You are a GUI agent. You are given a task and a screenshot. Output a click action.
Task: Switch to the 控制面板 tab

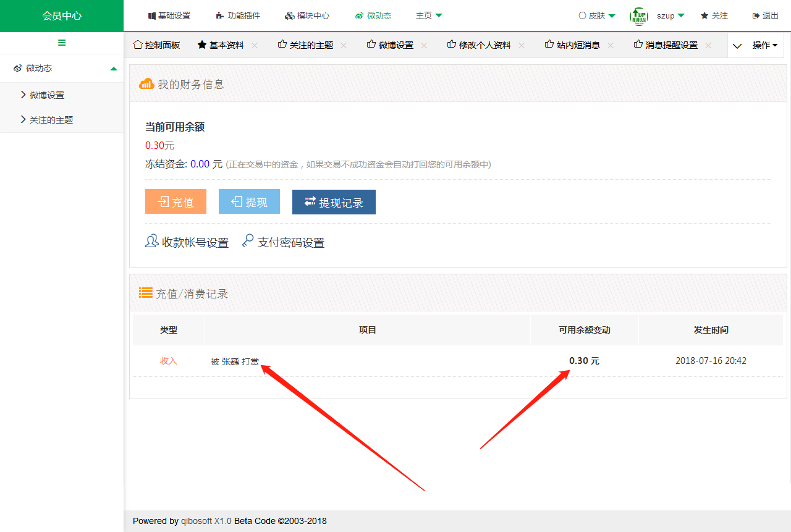[x=157, y=45]
